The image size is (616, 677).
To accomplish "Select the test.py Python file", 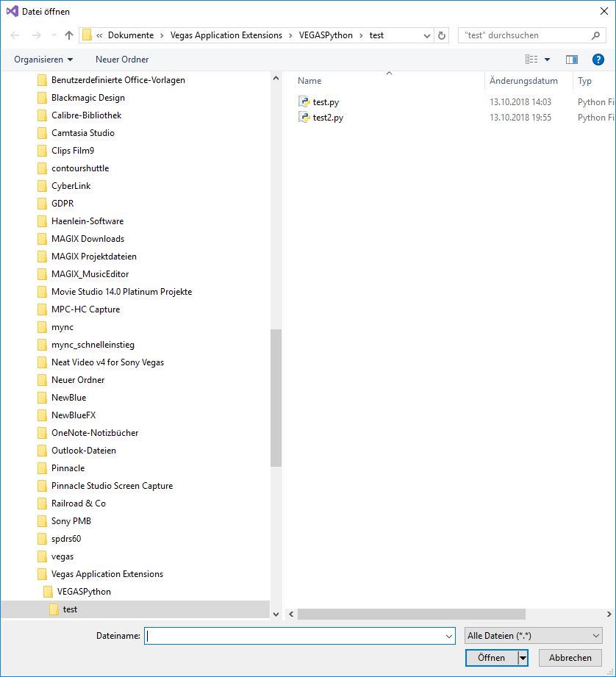I will point(326,102).
